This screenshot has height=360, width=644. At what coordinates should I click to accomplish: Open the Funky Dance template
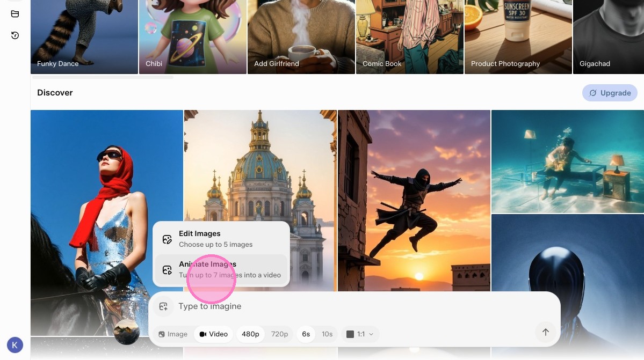(84, 37)
